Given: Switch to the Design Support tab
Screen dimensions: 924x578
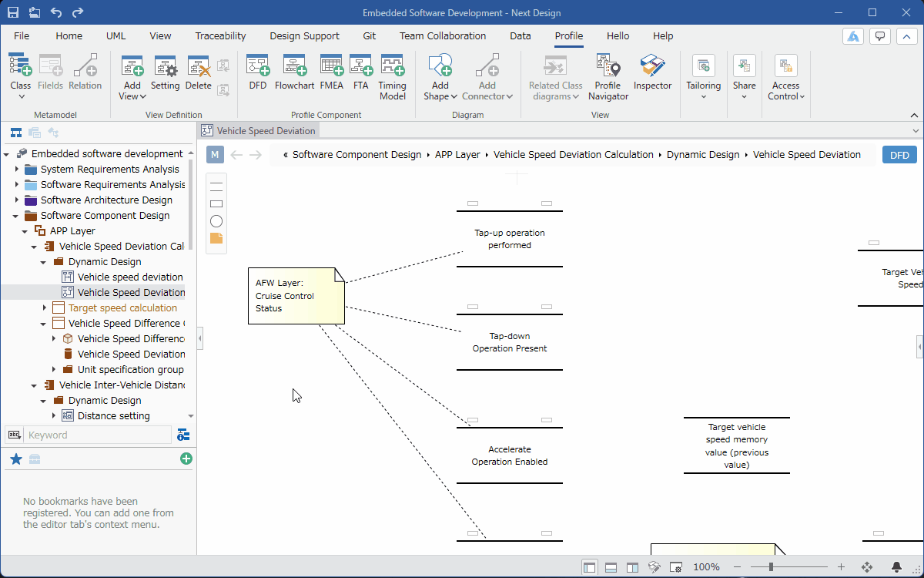Looking at the screenshot, I should click(x=304, y=35).
